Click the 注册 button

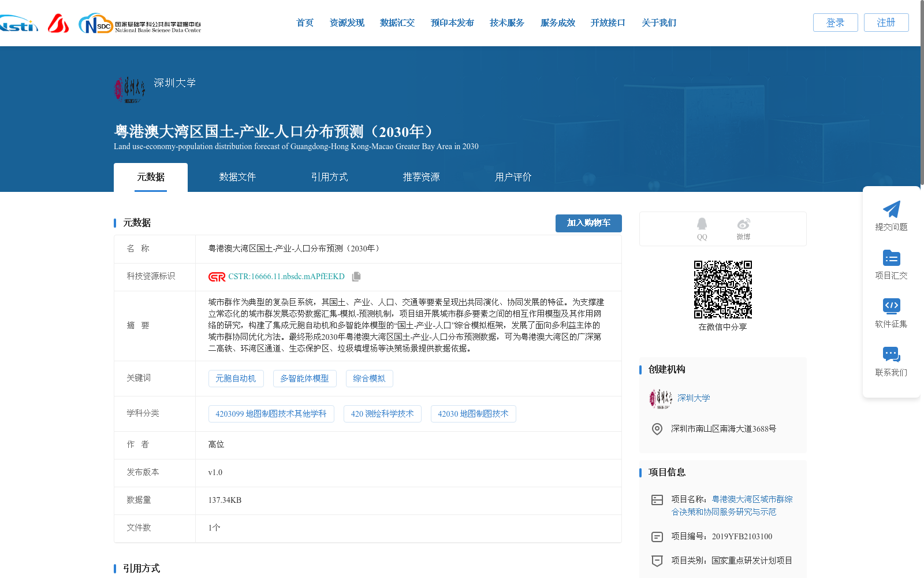tap(886, 23)
